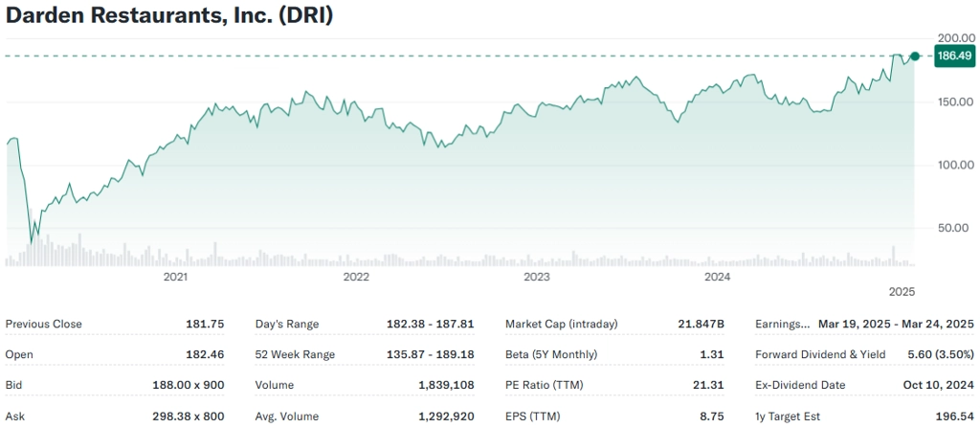Click the Day's Range value 182.38 - 187.81
This screenshot has width=980, height=428.
[431, 325]
